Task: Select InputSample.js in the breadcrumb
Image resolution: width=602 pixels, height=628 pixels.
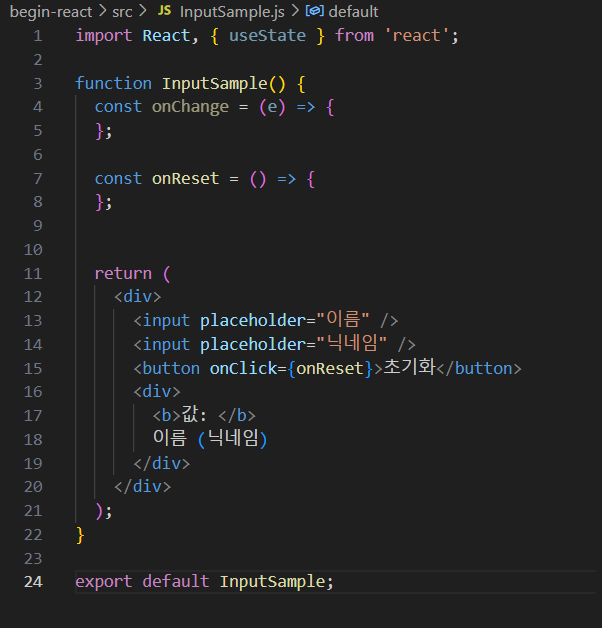Action: [x=232, y=12]
